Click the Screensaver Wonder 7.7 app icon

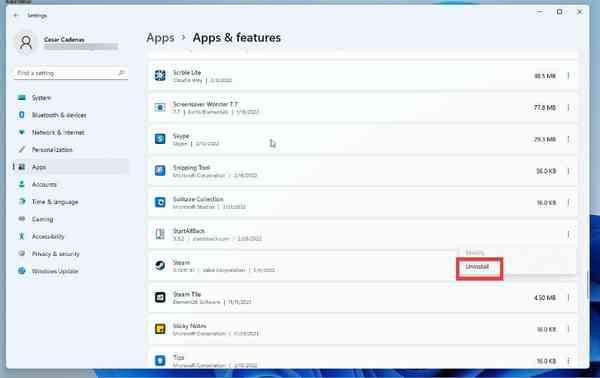pos(160,107)
